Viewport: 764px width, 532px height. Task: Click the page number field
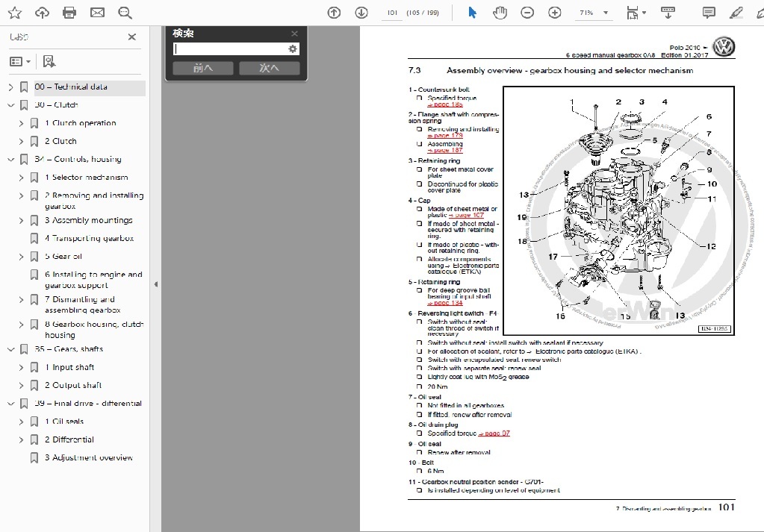tap(393, 13)
